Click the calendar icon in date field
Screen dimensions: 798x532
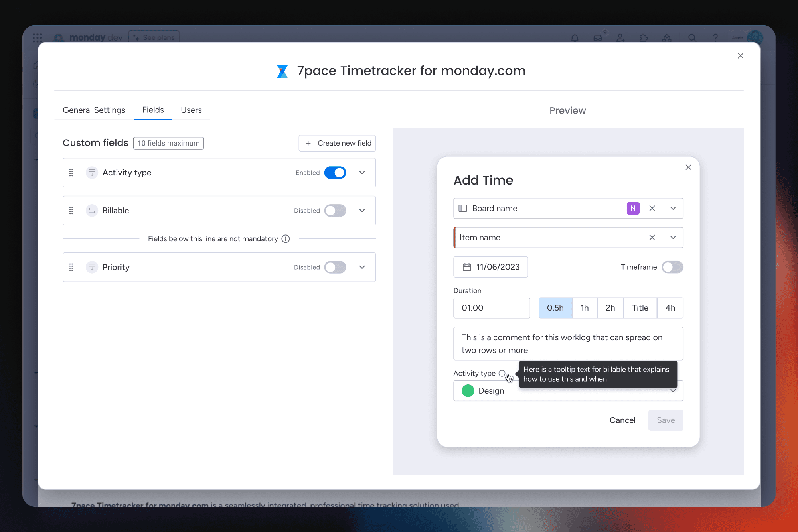tap(467, 267)
